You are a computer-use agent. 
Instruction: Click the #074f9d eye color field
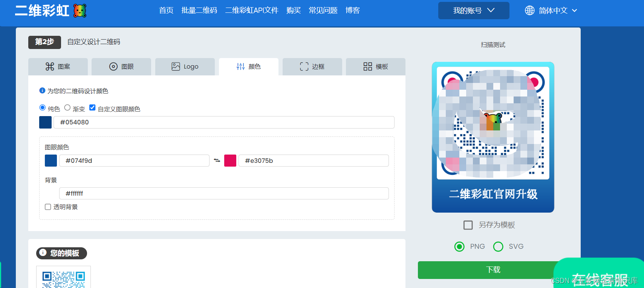(134, 161)
